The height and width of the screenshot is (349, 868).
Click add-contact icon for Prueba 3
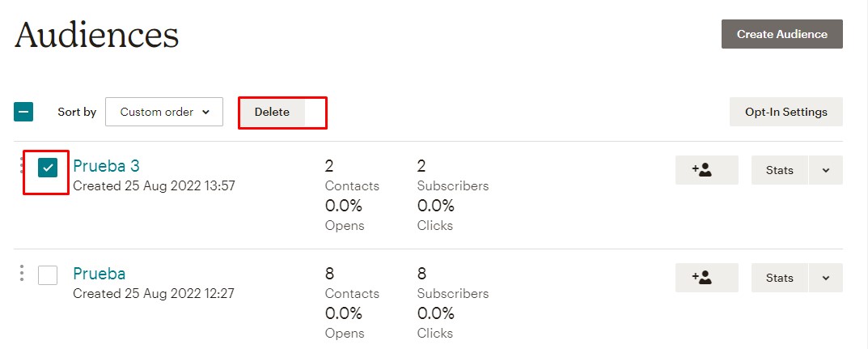(707, 170)
